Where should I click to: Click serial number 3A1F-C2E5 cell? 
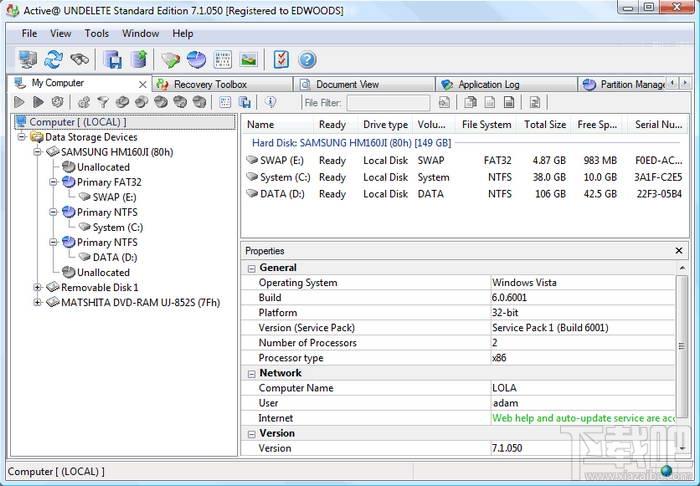coord(658,178)
